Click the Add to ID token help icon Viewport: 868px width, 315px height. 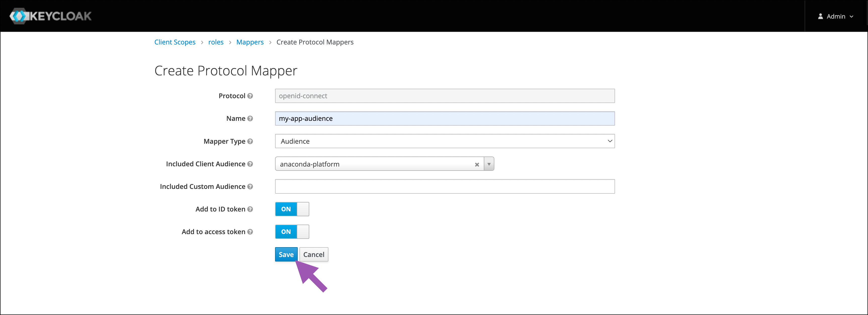[250, 209]
